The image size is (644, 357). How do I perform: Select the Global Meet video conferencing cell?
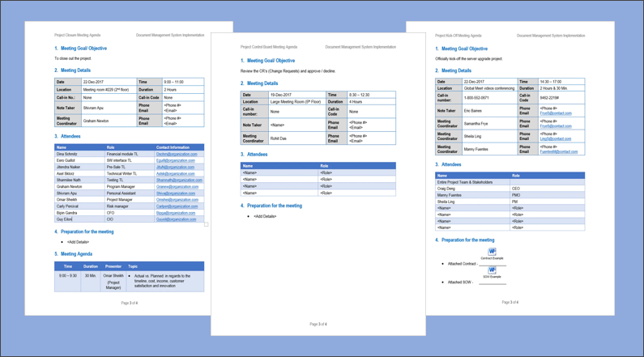click(x=488, y=88)
